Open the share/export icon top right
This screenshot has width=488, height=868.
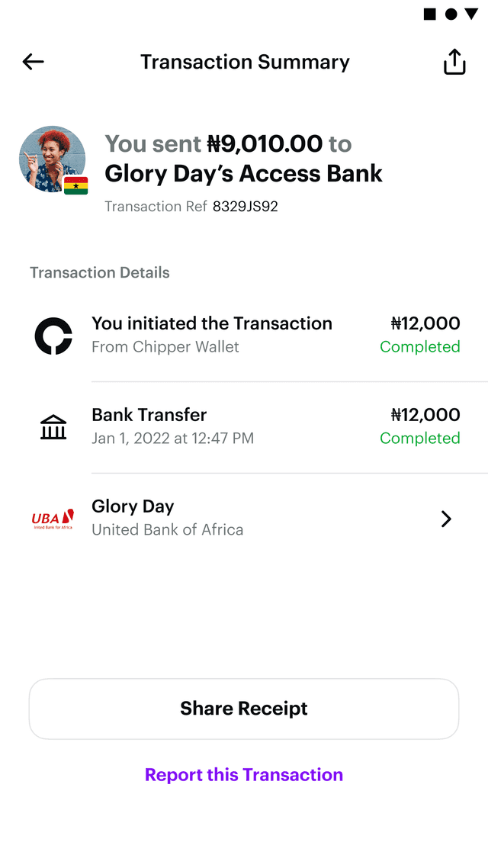pos(454,61)
